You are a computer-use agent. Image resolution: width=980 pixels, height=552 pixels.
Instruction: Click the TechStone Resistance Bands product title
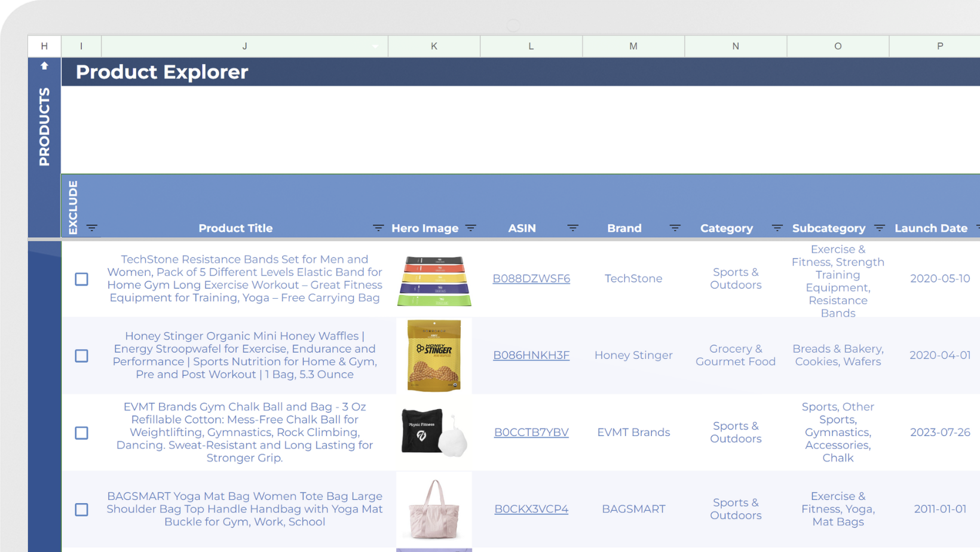click(244, 278)
